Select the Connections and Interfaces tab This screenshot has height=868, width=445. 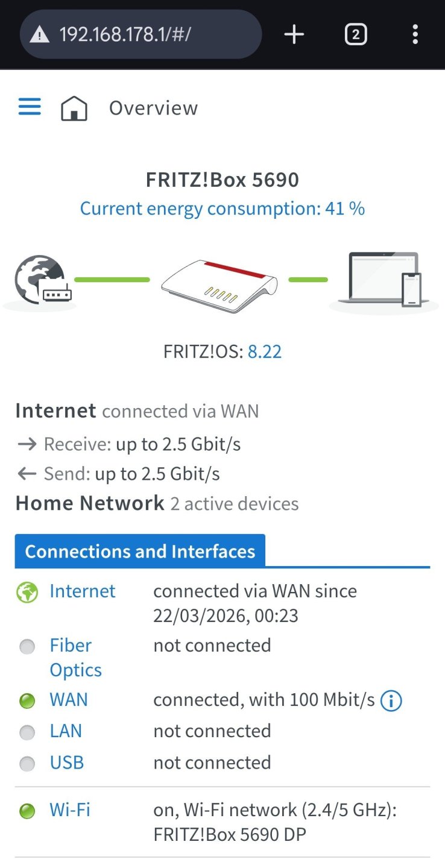click(140, 552)
